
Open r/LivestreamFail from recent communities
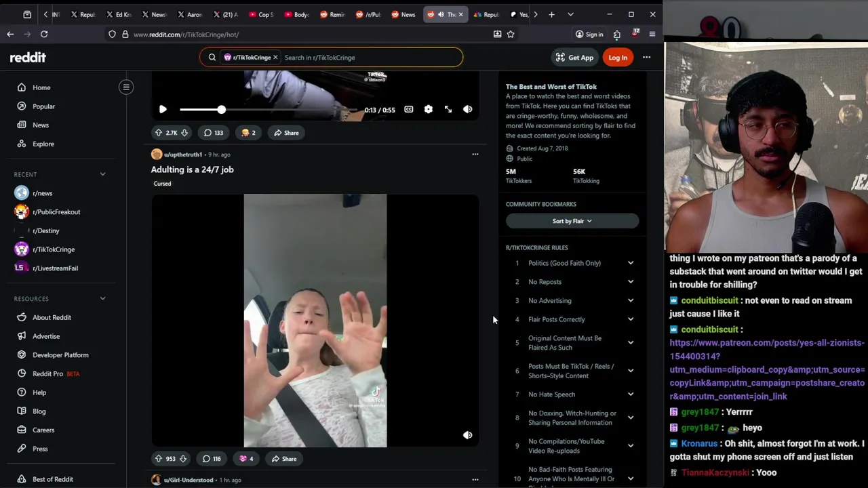55,268
